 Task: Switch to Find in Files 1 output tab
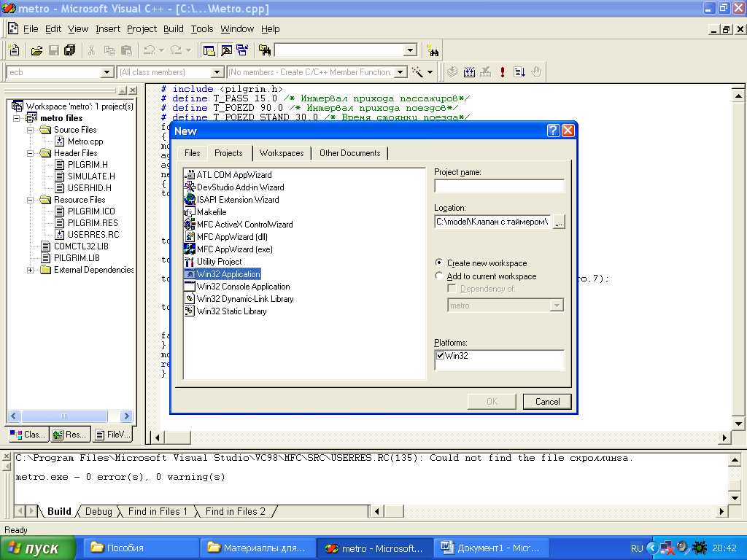click(158, 511)
